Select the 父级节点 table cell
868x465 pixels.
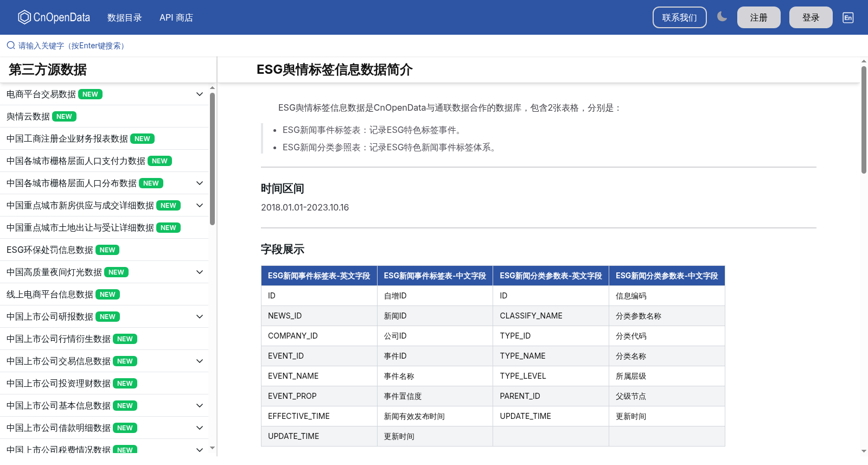667,396
